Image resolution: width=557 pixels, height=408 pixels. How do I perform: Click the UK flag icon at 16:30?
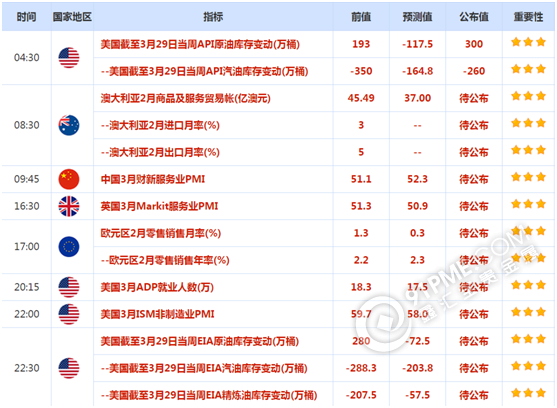tap(69, 206)
